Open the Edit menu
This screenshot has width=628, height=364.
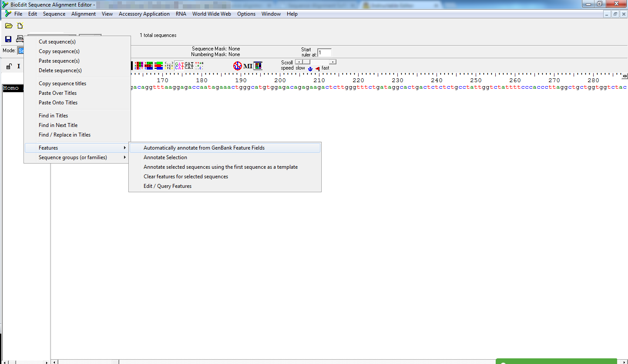coord(33,14)
